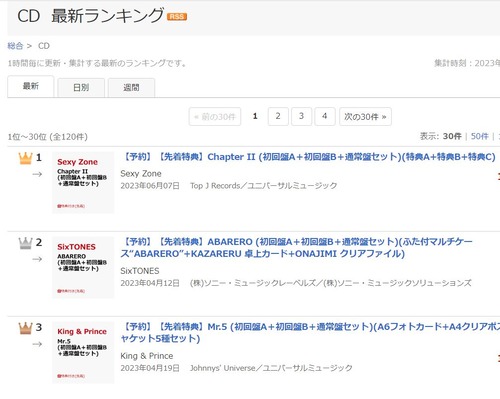Click the 1位～30位 (全120件) count text
The width and height of the screenshot is (500, 399).
(x=48, y=137)
